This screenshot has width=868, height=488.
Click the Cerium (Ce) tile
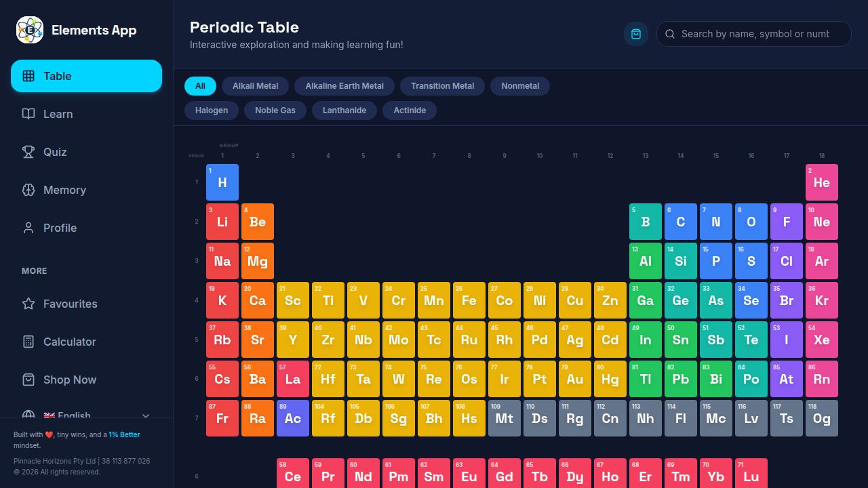293,473
